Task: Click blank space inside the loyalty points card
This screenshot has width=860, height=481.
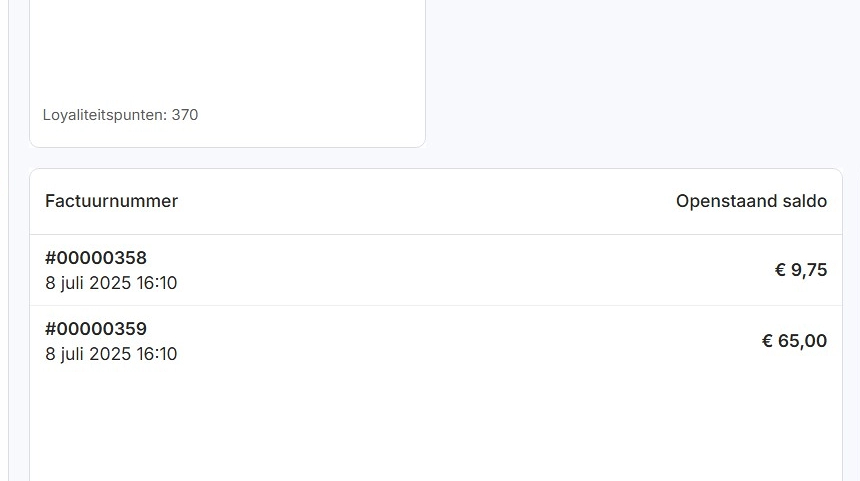Action: [x=227, y=49]
